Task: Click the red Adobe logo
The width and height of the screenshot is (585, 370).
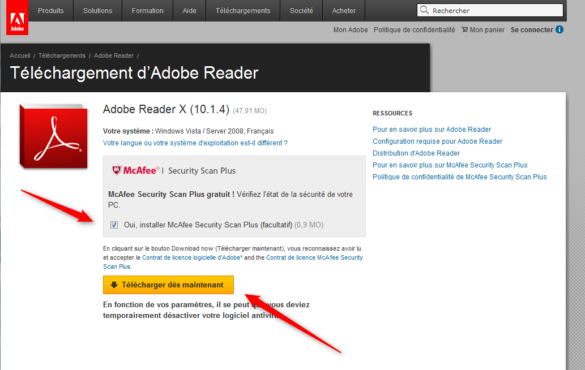Action: [x=17, y=18]
